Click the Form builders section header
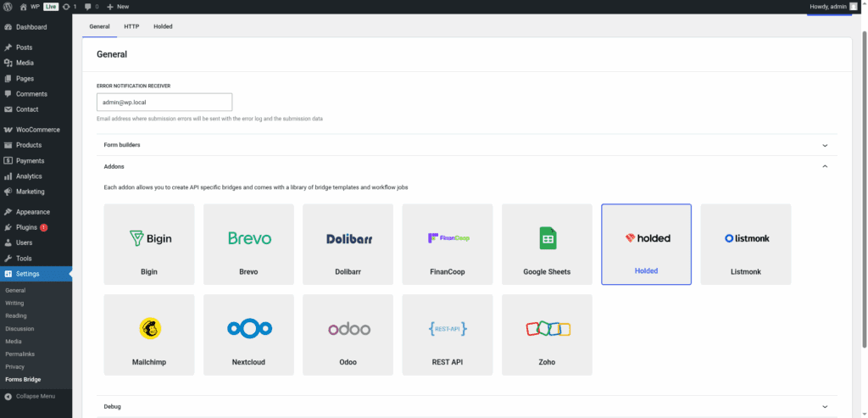868x418 pixels. [x=467, y=145]
